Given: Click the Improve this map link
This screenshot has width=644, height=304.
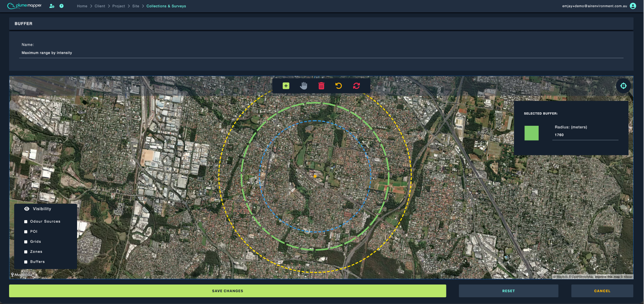Looking at the screenshot, I should (607, 277).
